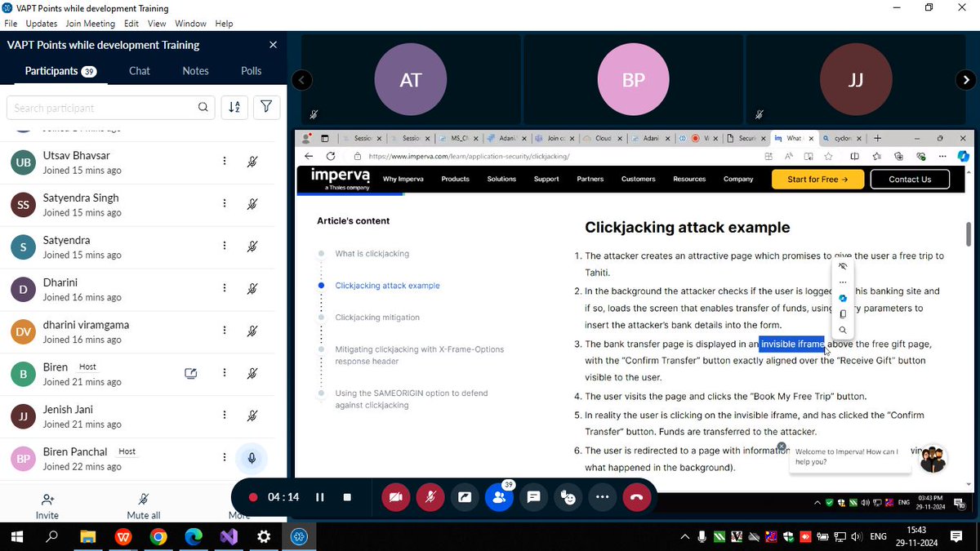Image resolution: width=980 pixels, height=551 pixels.
Task: Stop the meeting recording
Action: click(x=347, y=497)
